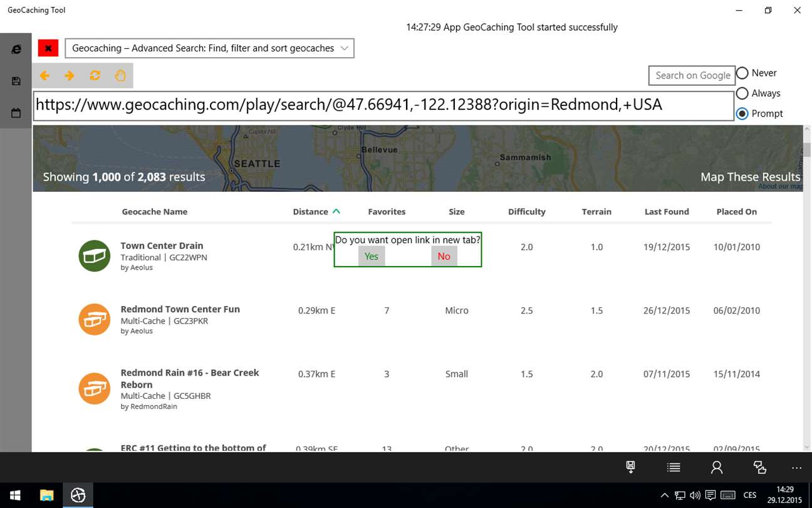Viewport: 812px width, 508px height.
Task: Click "Showing 1,000 of 2,083 results" text
Action: point(124,177)
